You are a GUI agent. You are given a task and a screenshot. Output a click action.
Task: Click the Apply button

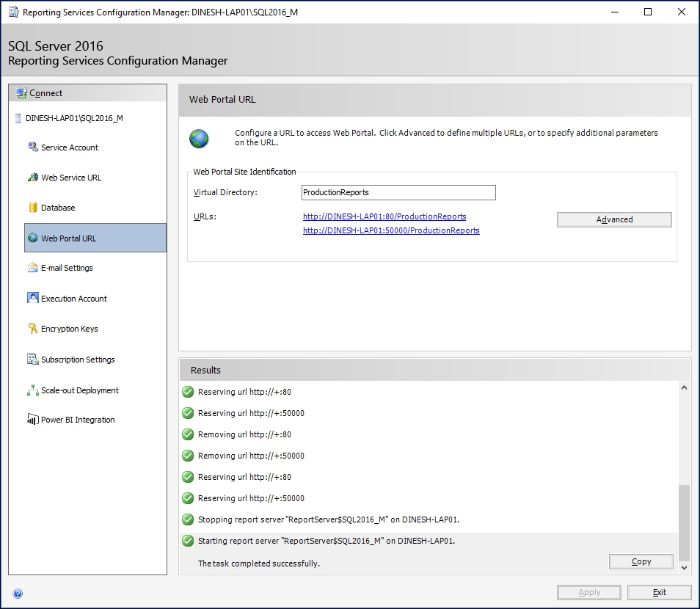coord(589,592)
